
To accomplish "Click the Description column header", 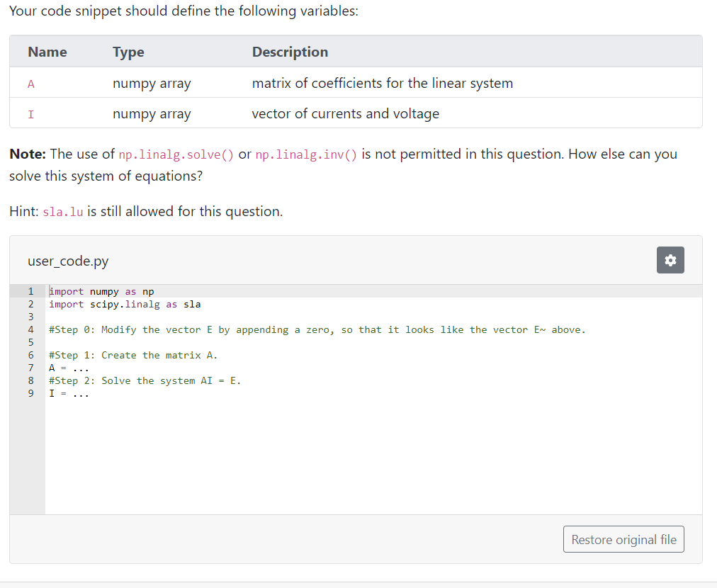I will click(290, 52).
